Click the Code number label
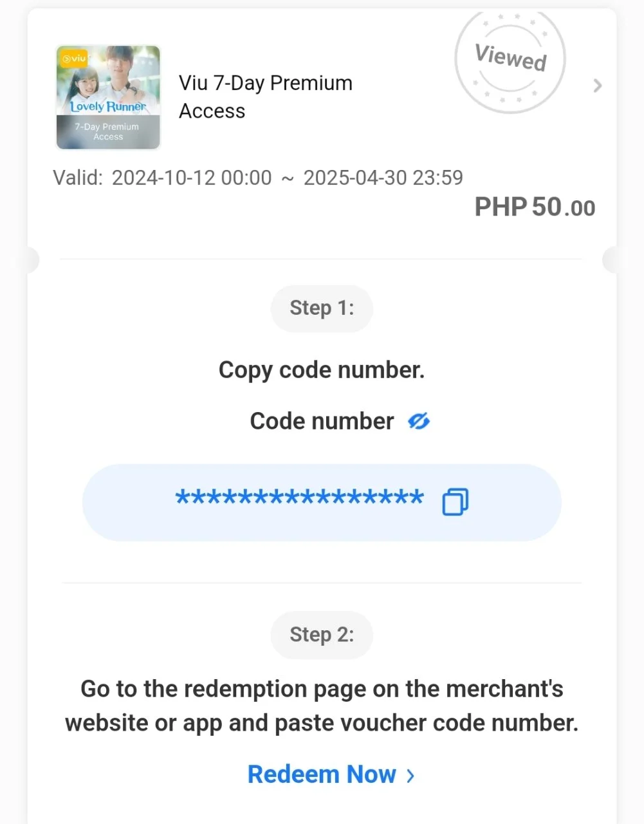Screen dimensions: 644x824 pos(322,421)
